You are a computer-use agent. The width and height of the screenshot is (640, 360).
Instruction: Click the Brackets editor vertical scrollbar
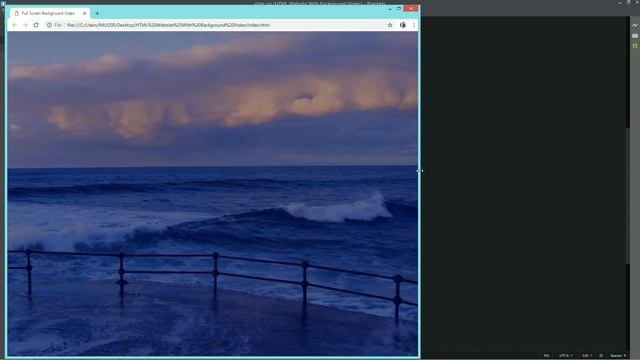click(x=628, y=196)
